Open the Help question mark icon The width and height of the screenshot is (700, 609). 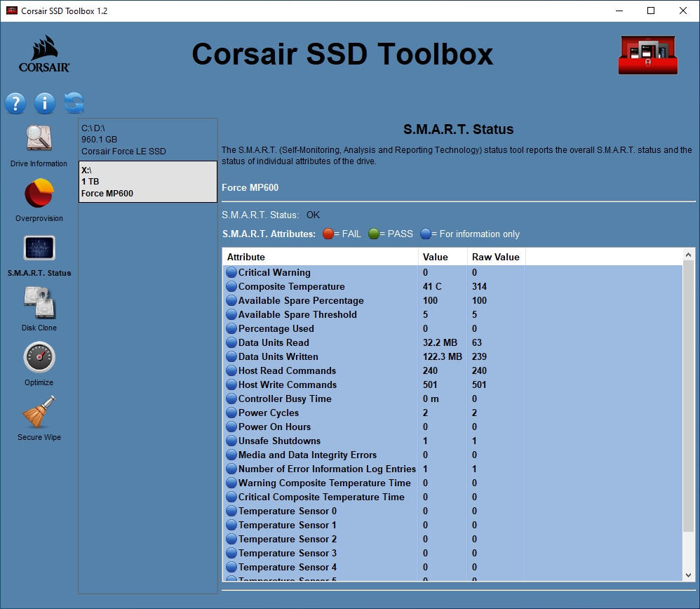click(15, 103)
